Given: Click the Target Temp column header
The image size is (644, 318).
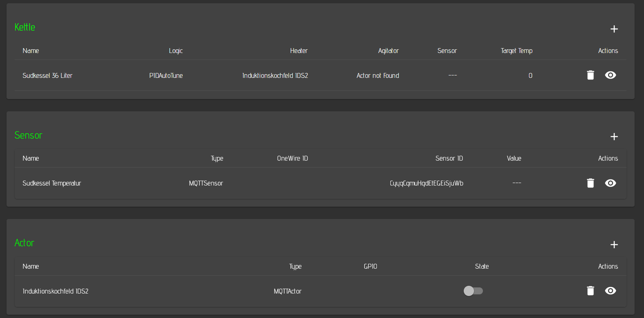Looking at the screenshot, I should click(516, 51).
